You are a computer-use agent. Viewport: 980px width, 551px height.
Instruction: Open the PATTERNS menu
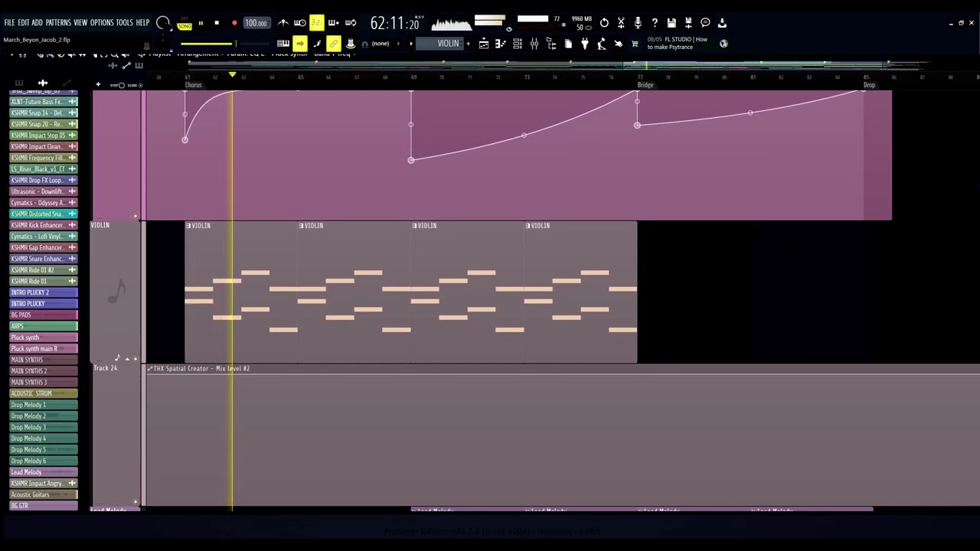[57, 23]
